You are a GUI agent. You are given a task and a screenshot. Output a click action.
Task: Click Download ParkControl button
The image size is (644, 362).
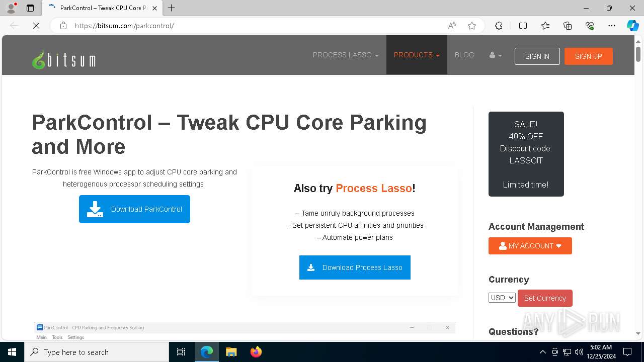[x=134, y=209]
